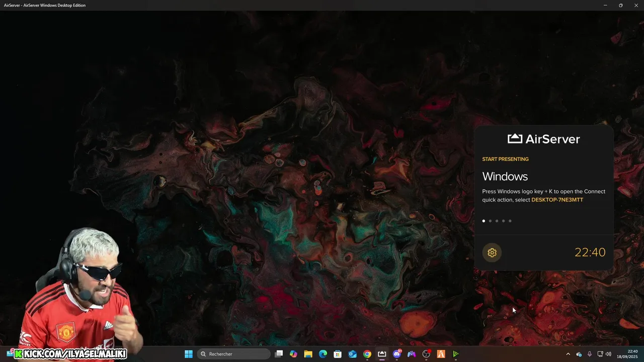
Task: Open OBS Studio from the taskbar
Action: click(x=426, y=354)
